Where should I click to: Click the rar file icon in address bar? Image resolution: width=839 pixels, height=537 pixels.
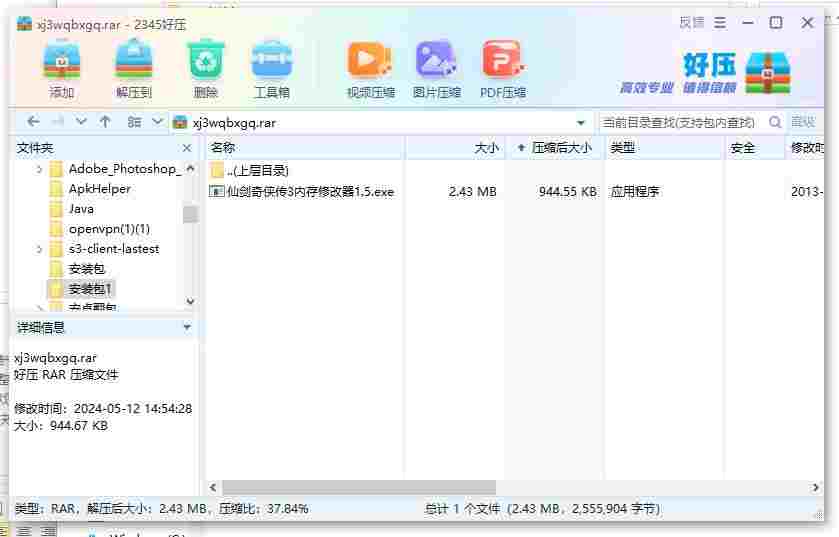pos(181,122)
